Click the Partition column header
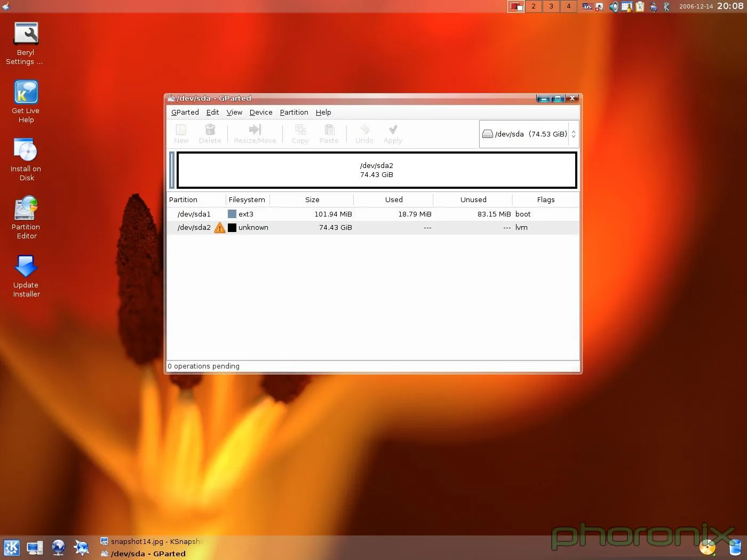 coord(196,199)
